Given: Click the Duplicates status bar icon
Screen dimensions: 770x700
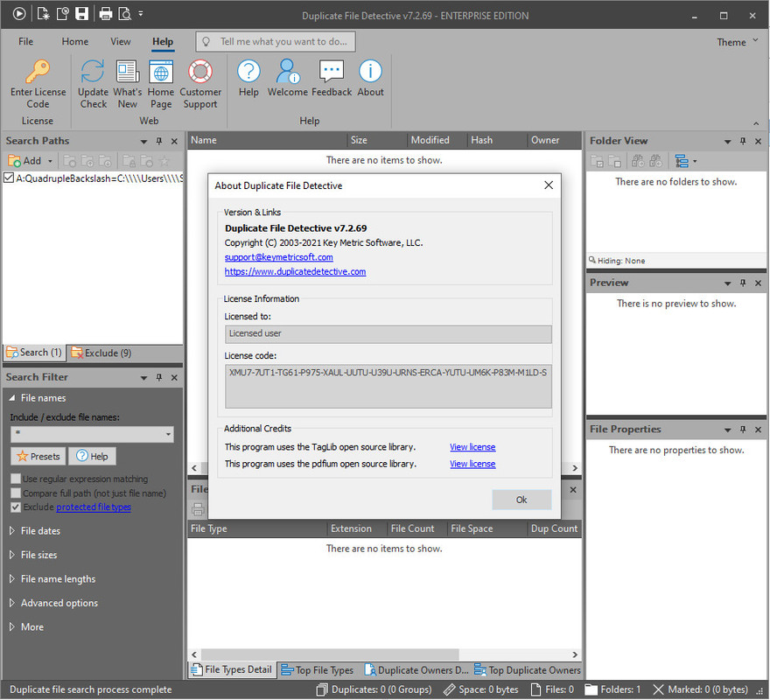Looking at the screenshot, I should click(x=322, y=690).
